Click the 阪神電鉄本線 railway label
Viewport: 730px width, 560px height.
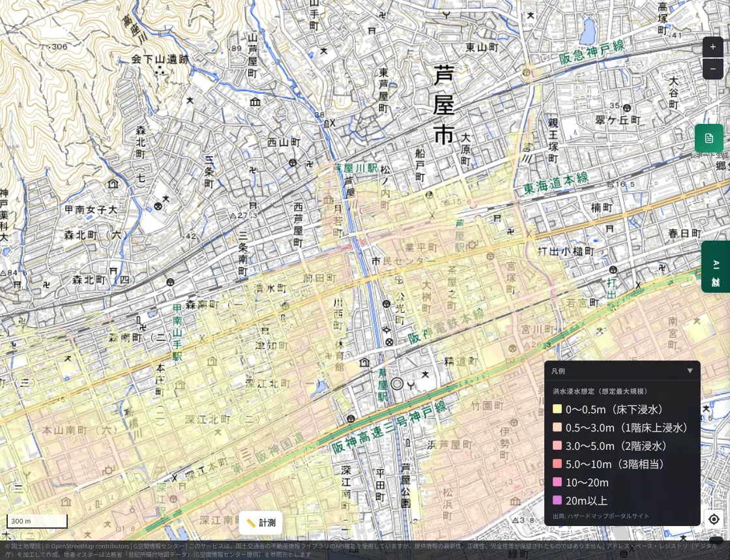point(446,326)
